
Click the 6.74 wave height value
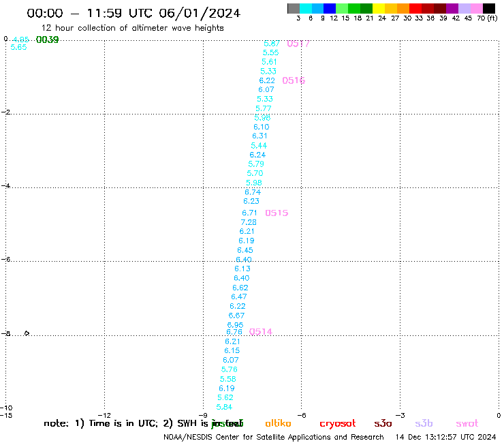tap(253, 192)
